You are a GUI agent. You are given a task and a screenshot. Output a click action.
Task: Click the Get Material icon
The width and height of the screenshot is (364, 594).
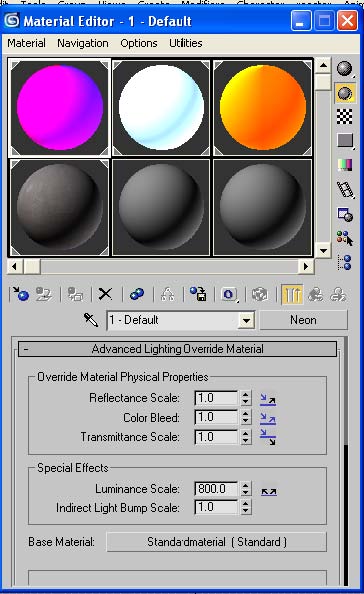tap(20, 294)
